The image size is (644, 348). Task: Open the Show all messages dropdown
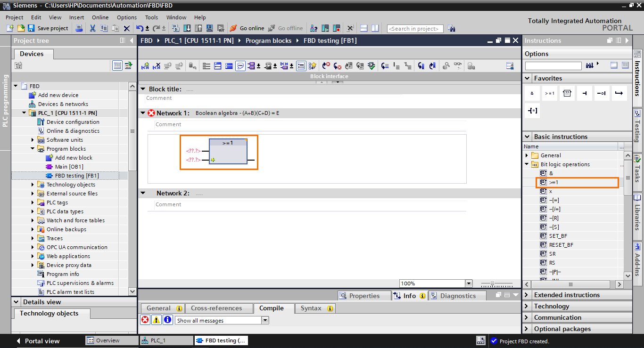265,320
